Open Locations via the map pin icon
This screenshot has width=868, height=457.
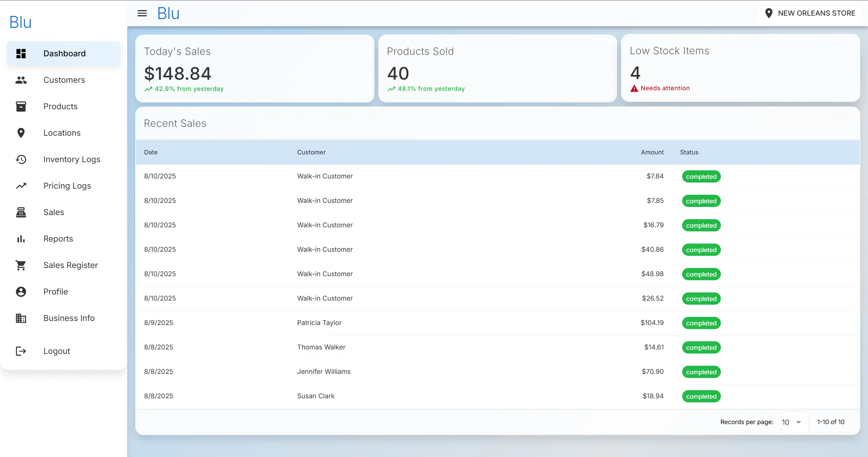point(21,133)
